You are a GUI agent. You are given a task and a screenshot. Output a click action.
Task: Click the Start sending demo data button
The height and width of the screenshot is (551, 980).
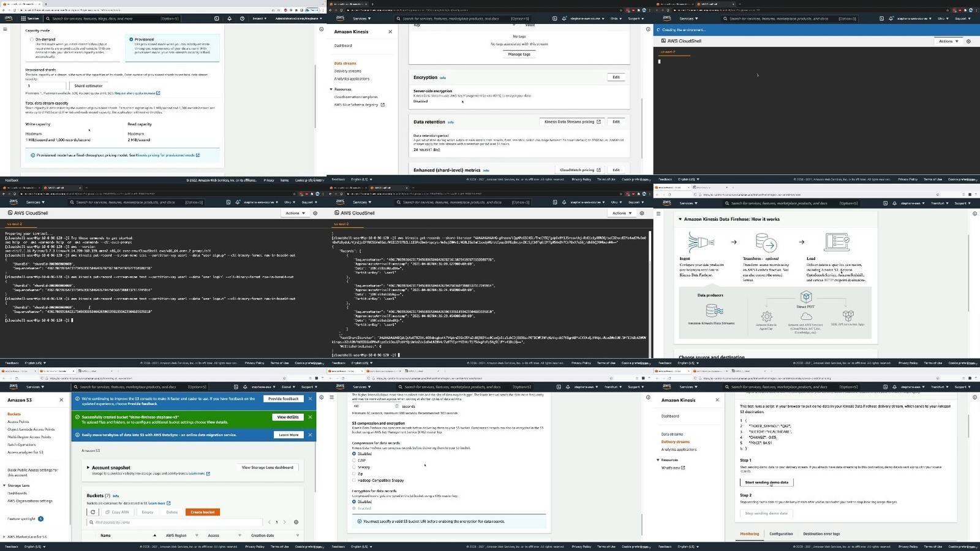click(x=766, y=482)
